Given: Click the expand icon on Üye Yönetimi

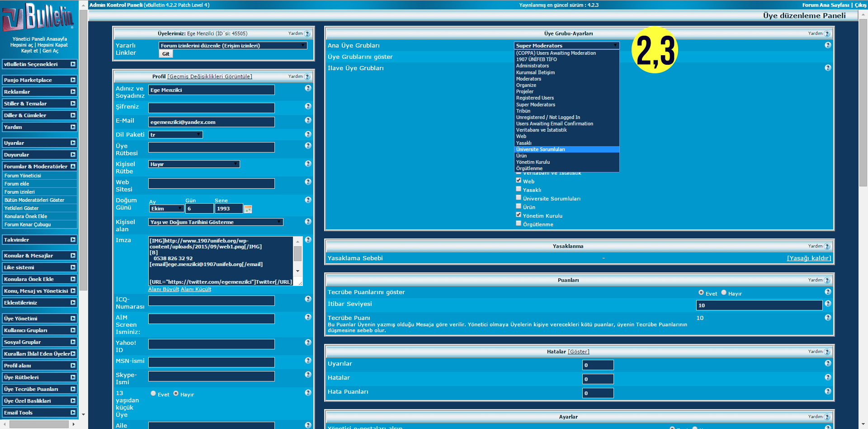Looking at the screenshot, I should [73, 319].
